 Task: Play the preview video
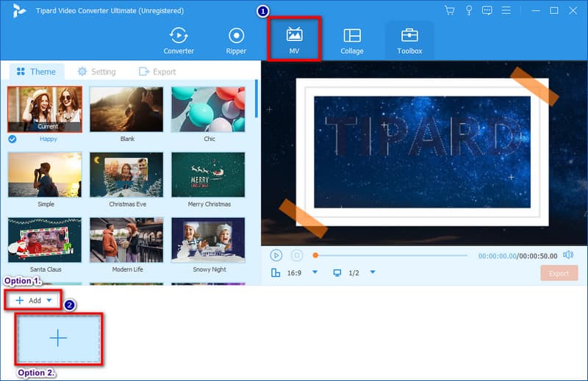(276, 255)
